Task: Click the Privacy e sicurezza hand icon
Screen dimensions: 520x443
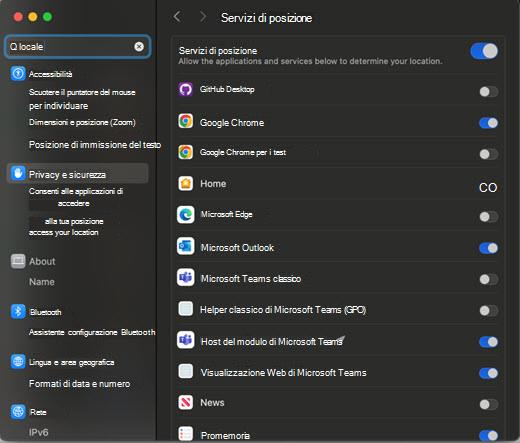Action: point(18,173)
